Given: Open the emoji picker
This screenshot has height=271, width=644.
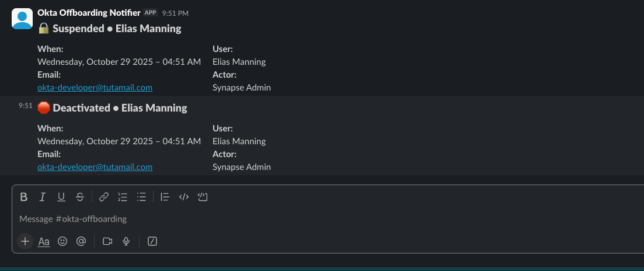Looking at the screenshot, I should click(62, 241).
